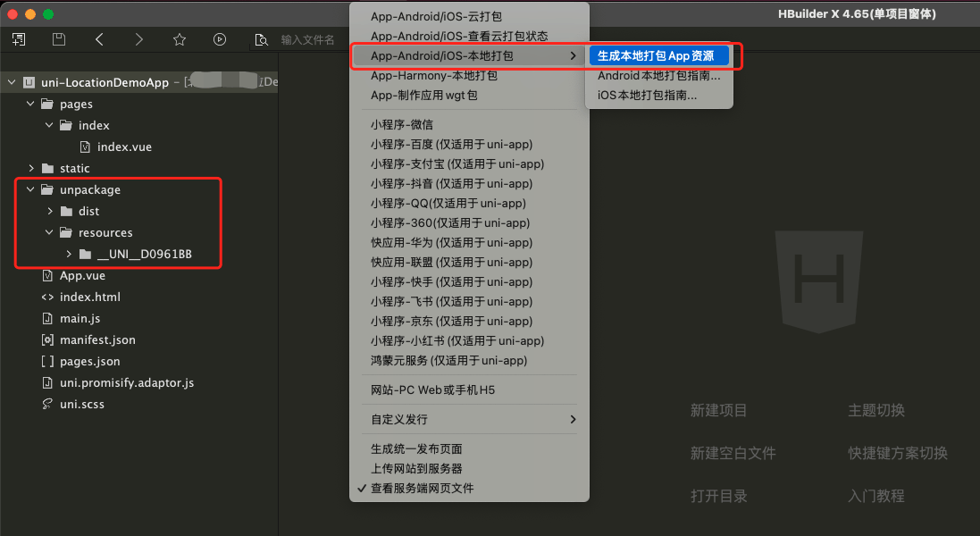Click the dist folder icon
Viewport: 980px width, 536px height.
(x=66, y=211)
